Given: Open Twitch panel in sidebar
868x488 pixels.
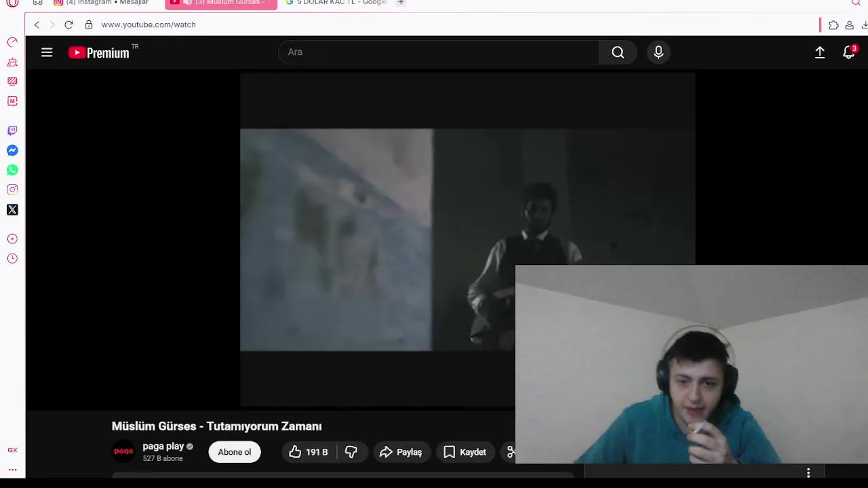Looking at the screenshot, I should pyautogui.click(x=12, y=131).
